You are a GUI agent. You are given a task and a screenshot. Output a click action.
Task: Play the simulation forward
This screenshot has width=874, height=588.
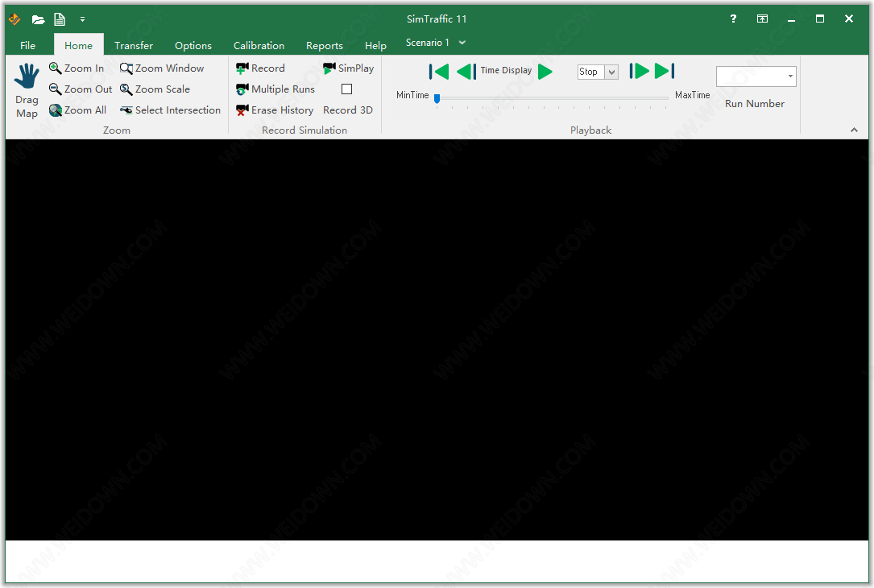pos(545,72)
